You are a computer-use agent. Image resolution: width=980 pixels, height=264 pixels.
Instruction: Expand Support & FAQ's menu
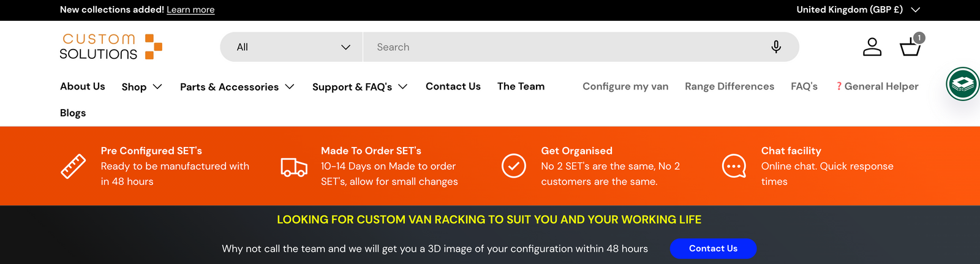(360, 87)
